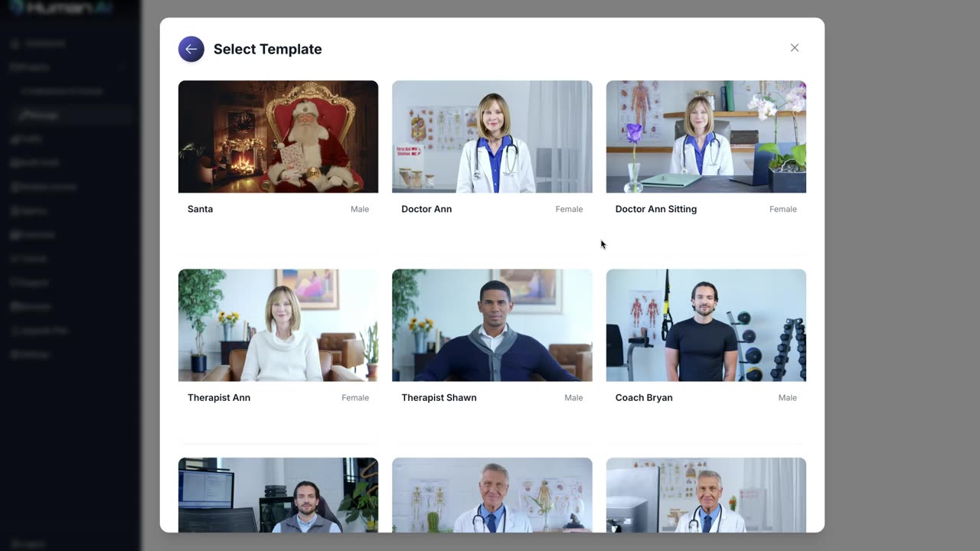This screenshot has height=551, width=980.
Task: Click the "Therapist Shawn" name label
Action: click(x=439, y=397)
